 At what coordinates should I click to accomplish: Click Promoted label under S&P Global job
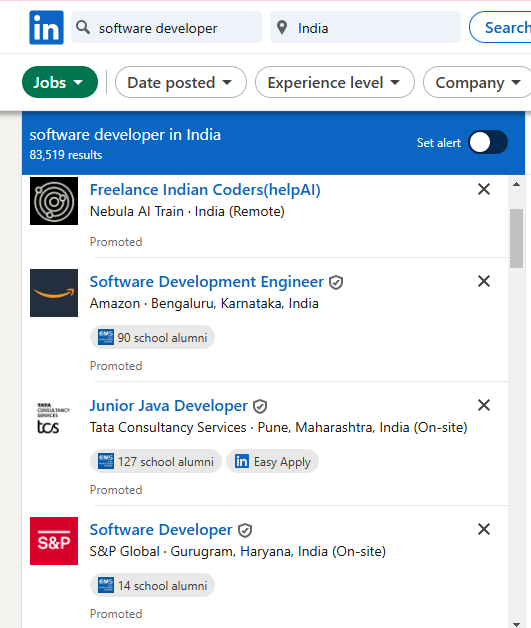(116, 614)
